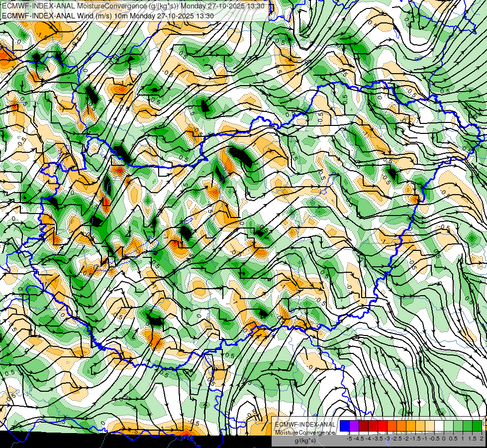
Task: Click the medium green swatch (1 to 1.5)
Action: pyautogui.click(x=468, y=426)
